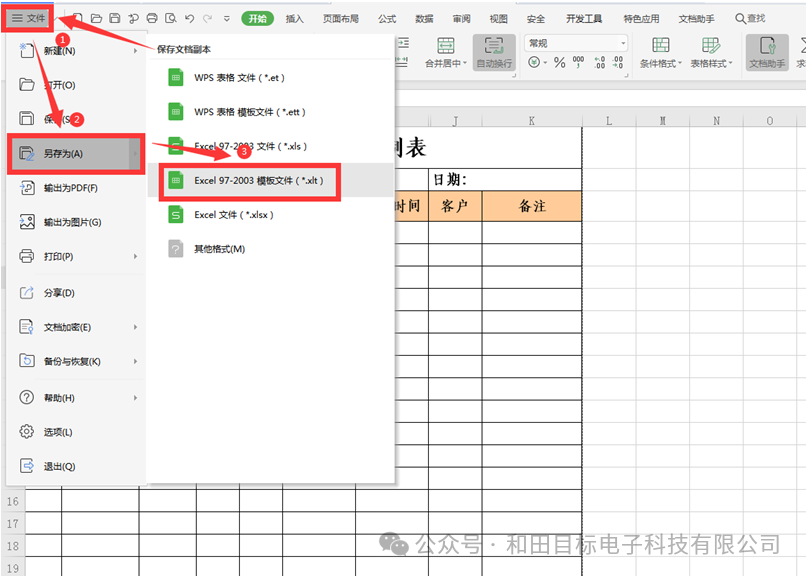Open the 审阅 ribbon tab
Image resolution: width=806 pixels, height=576 pixels.
(461, 19)
